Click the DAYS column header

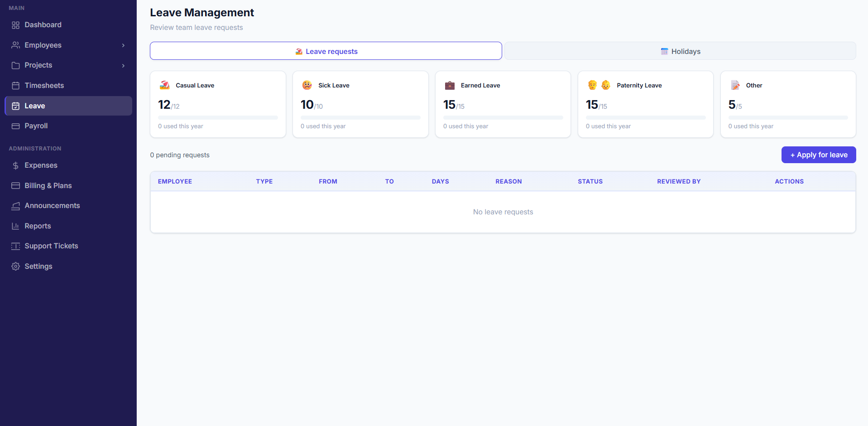pyautogui.click(x=441, y=181)
